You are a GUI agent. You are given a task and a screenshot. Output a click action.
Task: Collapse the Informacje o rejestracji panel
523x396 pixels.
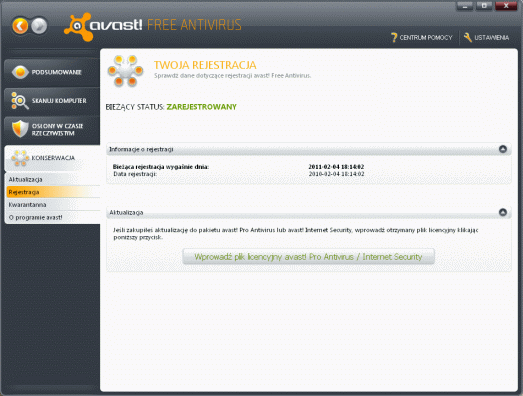click(503, 149)
